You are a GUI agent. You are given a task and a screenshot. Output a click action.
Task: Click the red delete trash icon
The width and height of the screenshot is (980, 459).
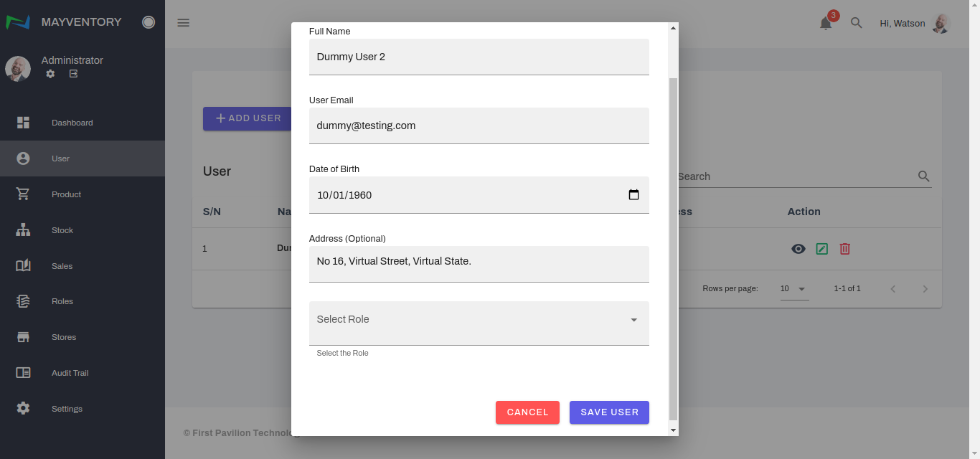[845, 249]
